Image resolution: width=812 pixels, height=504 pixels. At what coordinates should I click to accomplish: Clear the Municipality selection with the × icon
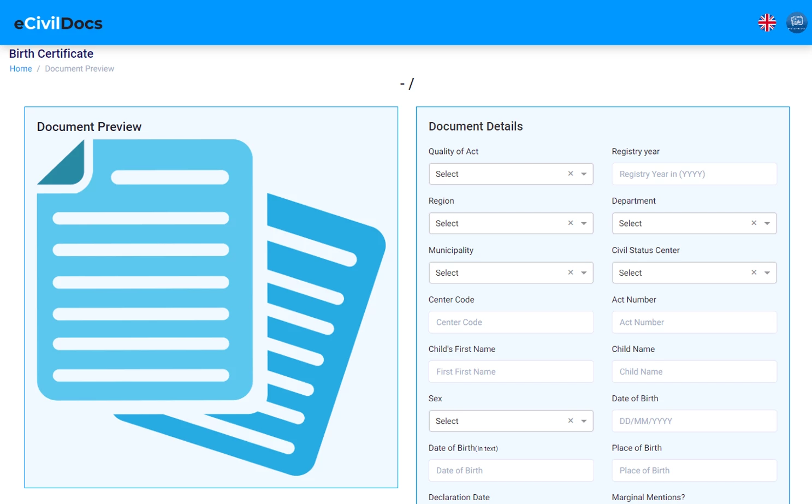pos(570,272)
